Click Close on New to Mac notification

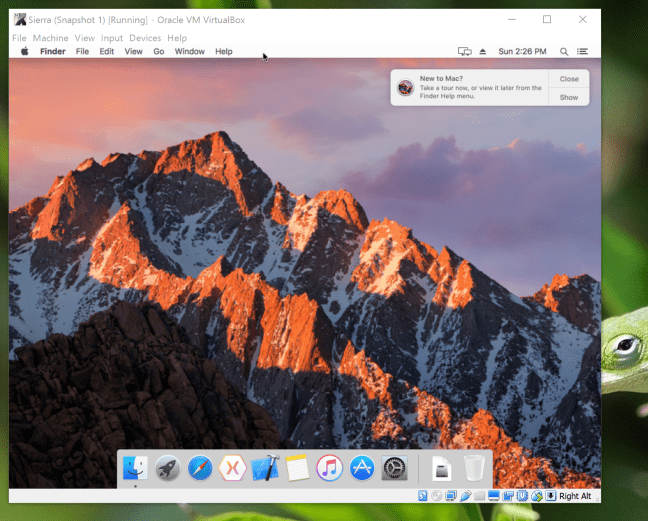pos(569,78)
